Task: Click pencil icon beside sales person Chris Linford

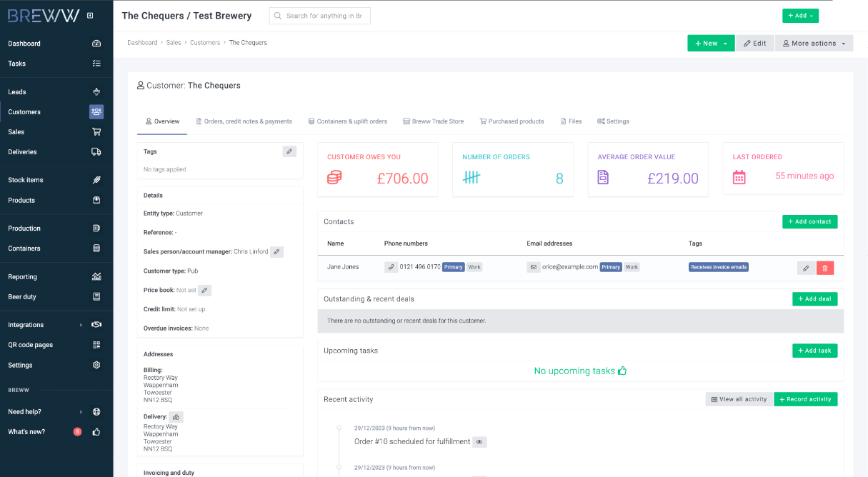Action: 276,252
